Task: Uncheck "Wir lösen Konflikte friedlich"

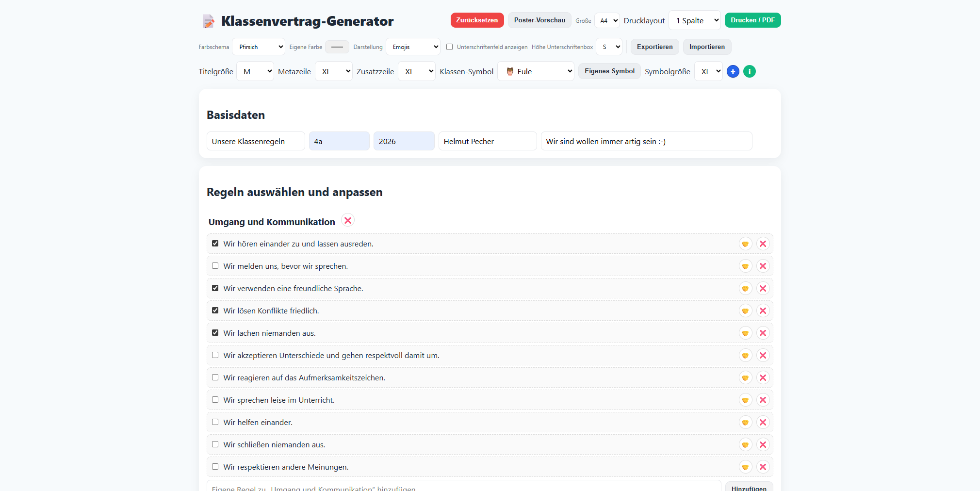Action: [x=215, y=311]
